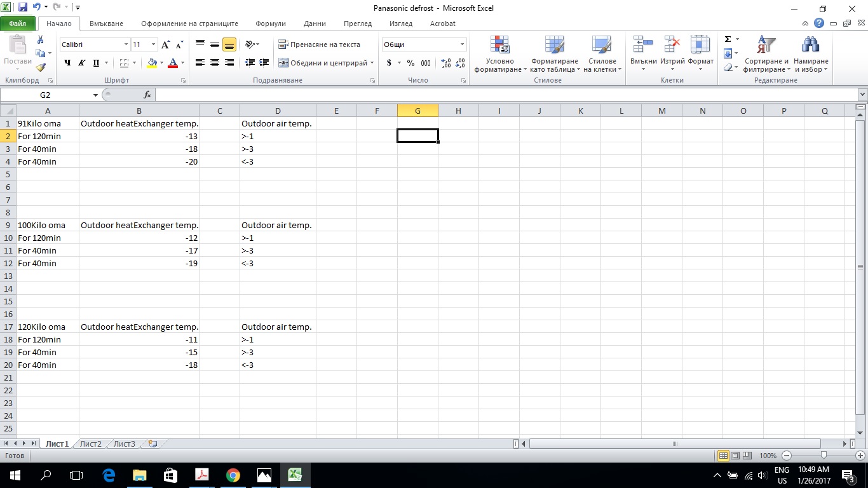Viewport: 868px width, 488px height.
Task: Apply the red font color A
Action: pos(173,63)
